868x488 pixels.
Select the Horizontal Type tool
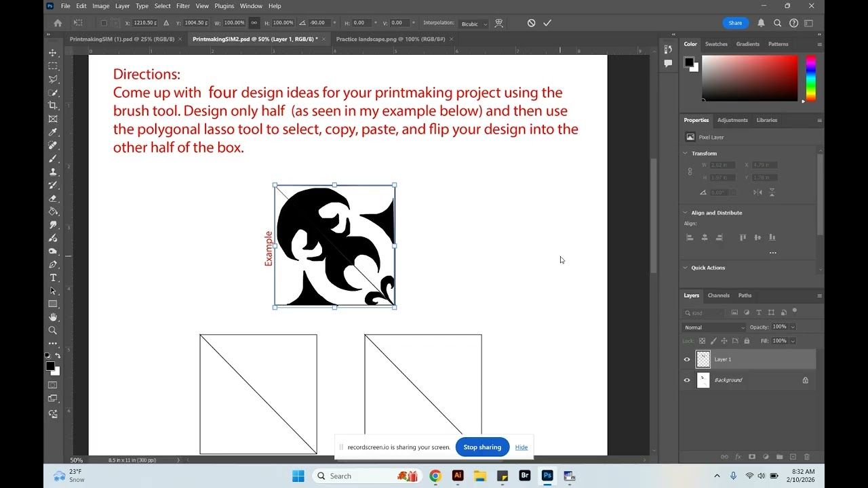pos(53,278)
